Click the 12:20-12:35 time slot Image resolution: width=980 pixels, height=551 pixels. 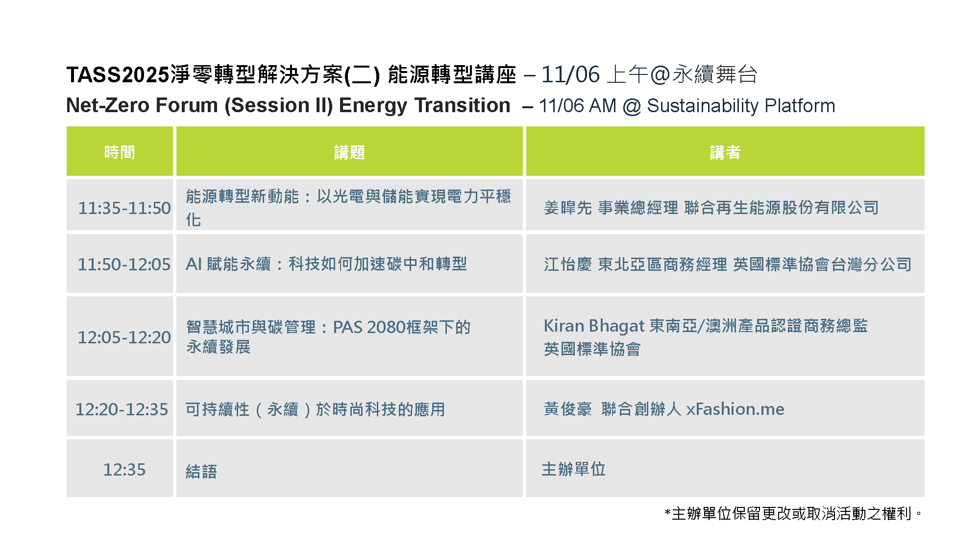click(x=122, y=409)
